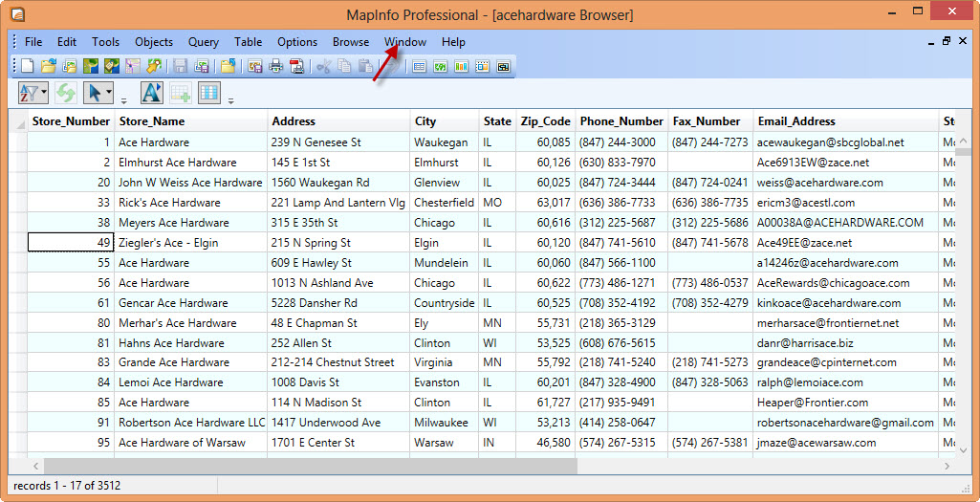Viewport: 980px width, 502px height.
Task: Open the File menu
Action: [x=33, y=42]
